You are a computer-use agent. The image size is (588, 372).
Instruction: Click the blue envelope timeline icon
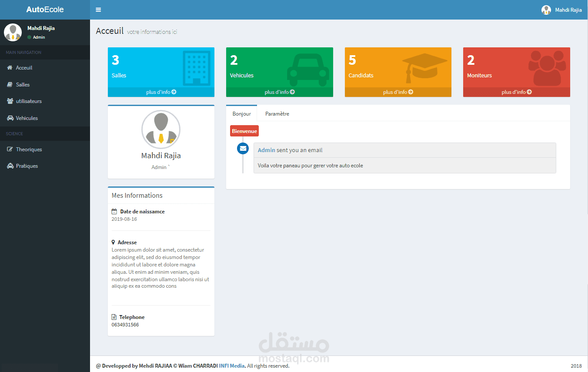coord(243,149)
